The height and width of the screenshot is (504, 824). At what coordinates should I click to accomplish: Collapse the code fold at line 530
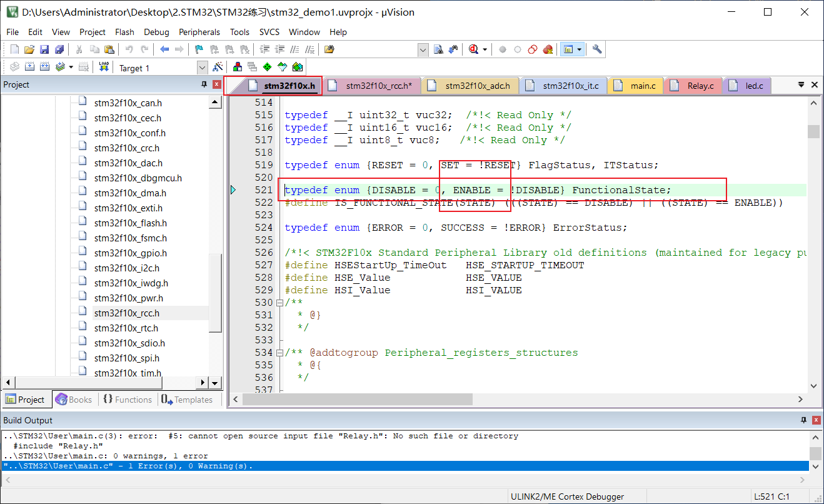[x=279, y=303]
